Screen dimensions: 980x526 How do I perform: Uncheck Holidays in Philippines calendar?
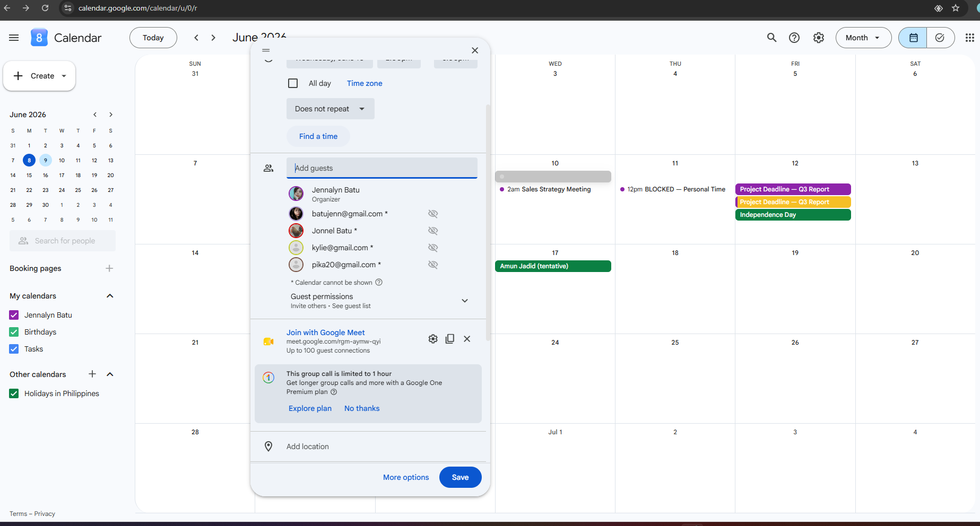coord(14,393)
